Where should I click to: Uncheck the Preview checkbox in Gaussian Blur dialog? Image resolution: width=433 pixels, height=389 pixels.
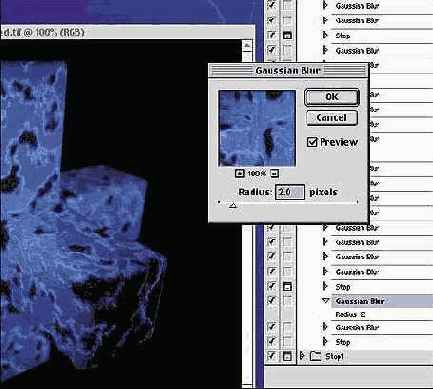tap(312, 142)
